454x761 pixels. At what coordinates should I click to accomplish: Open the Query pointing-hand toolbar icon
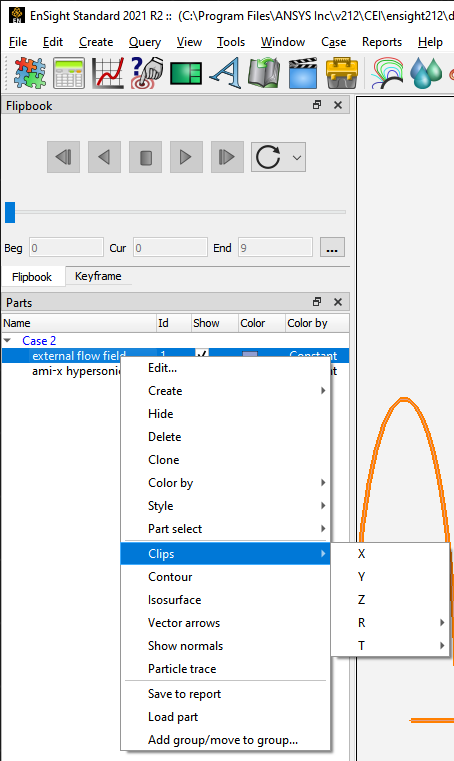pos(147,73)
